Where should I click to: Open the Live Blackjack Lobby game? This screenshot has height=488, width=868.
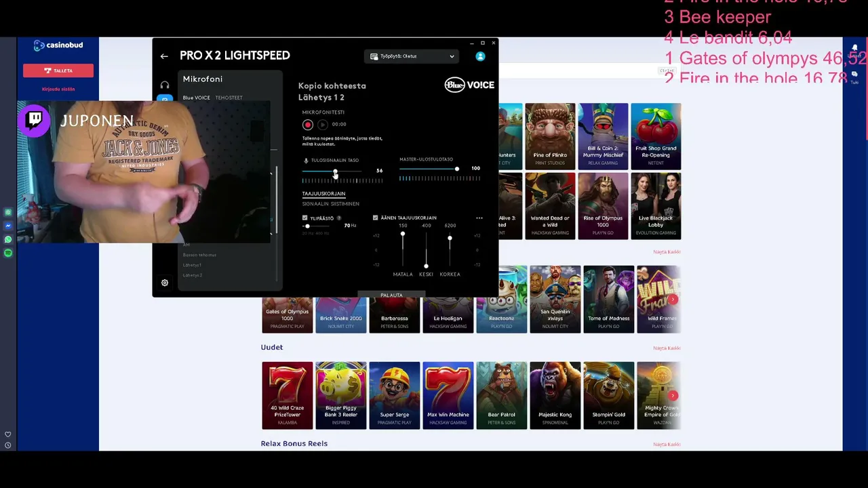click(x=656, y=206)
